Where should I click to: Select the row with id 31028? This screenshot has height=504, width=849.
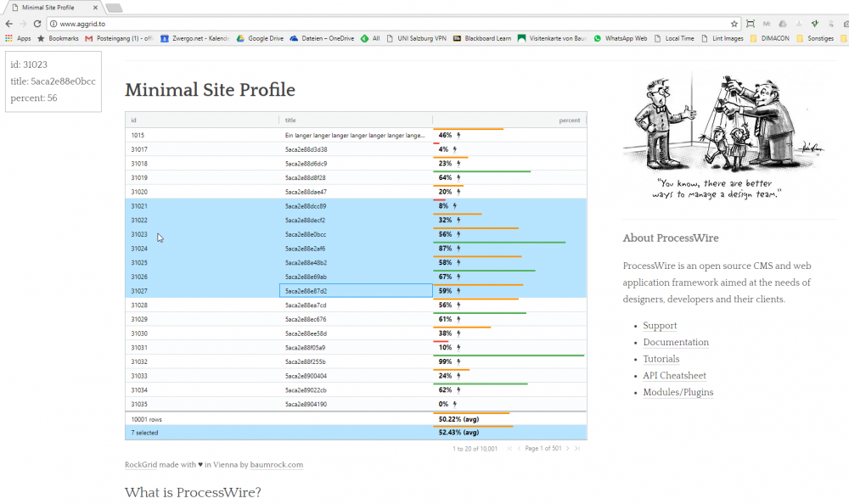[x=255, y=305]
